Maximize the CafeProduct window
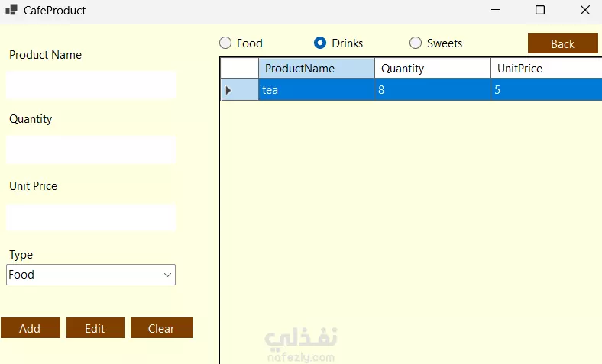 [x=540, y=11]
